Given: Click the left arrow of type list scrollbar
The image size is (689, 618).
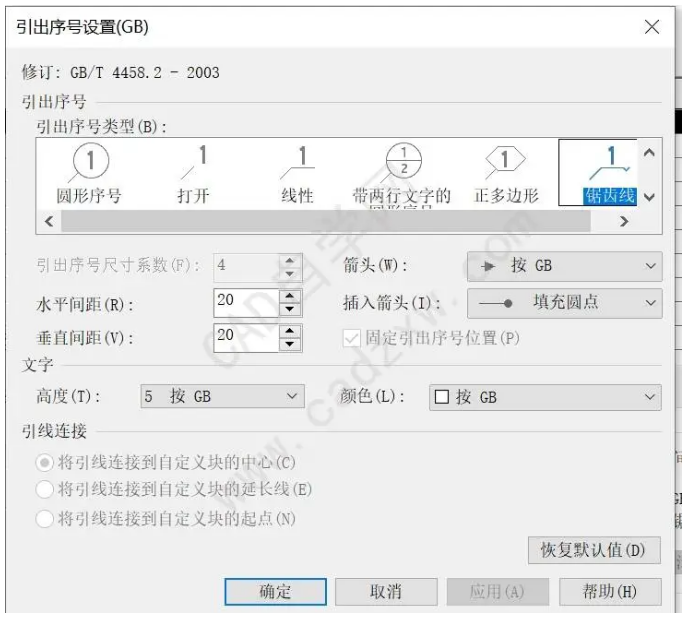Looking at the screenshot, I should [x=49, y=221].
